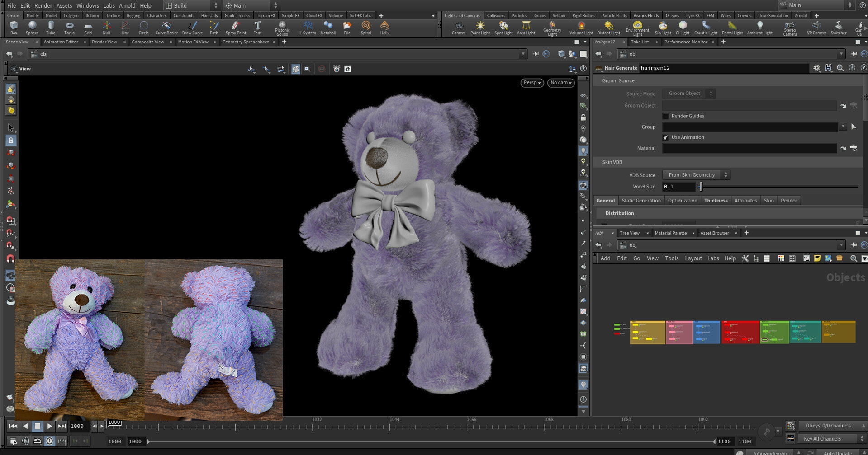Select the red network box in Objects
The width and height of the screenshot is (868, 455).
pos(740,332)
